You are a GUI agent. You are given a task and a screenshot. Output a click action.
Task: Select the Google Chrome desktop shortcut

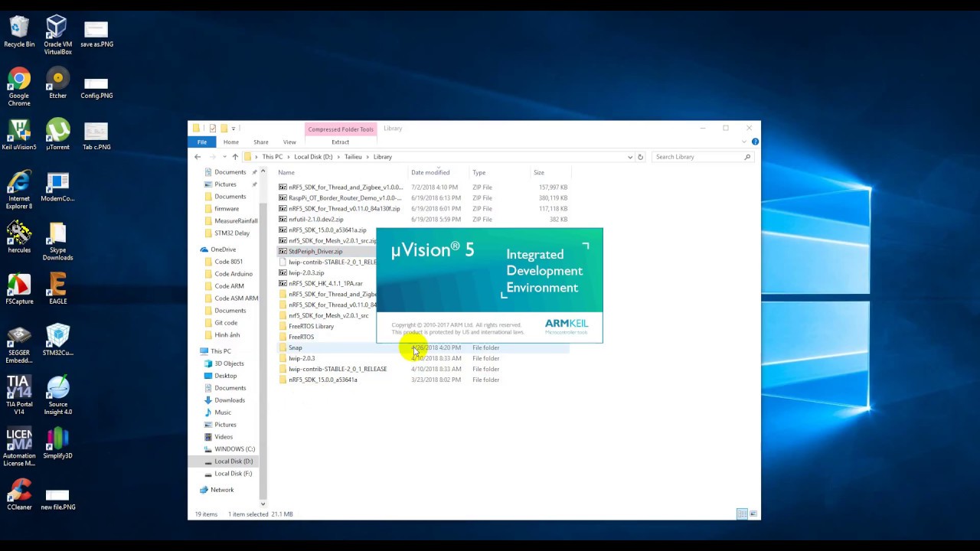pos(19,87)
